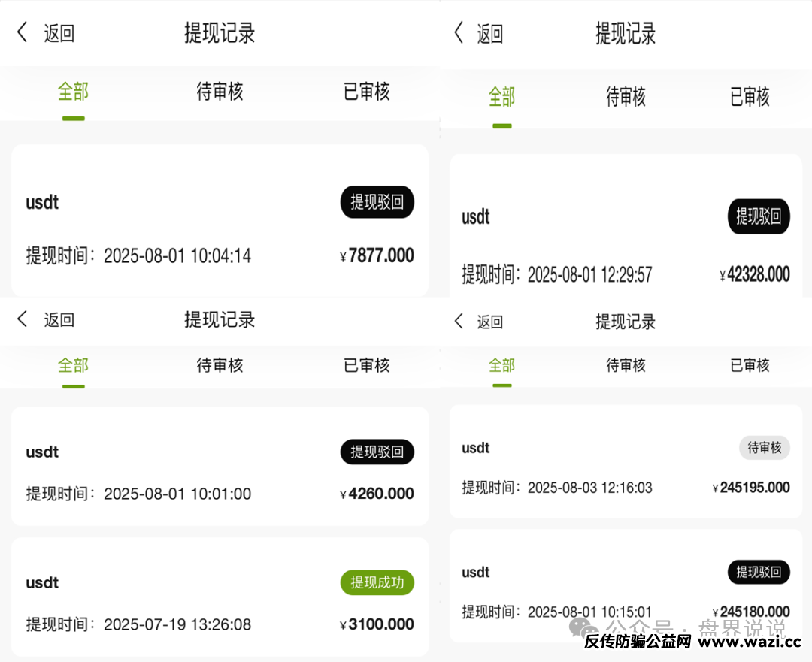Click 提现驳回 badge on the 7877.000 record

click(377, 202)
